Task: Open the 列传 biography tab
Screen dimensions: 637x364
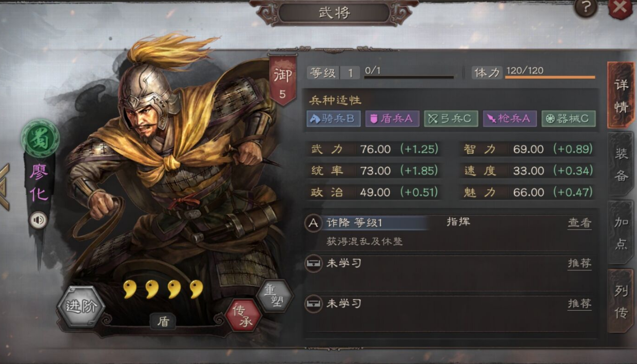Action: tap(621, 301)
